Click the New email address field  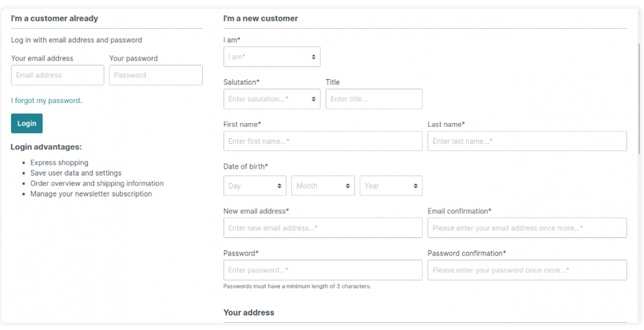(x=322, y=228)
